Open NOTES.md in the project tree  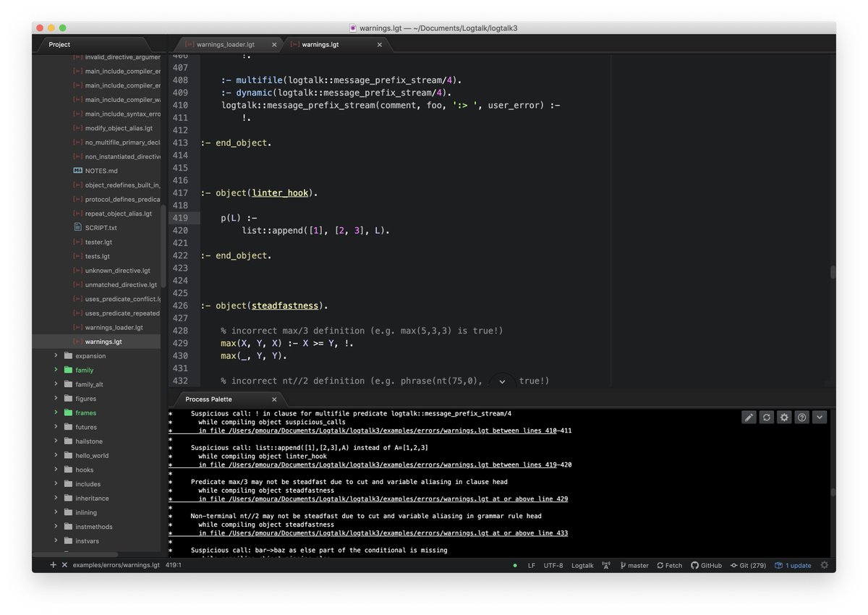(x=101, y=171)
